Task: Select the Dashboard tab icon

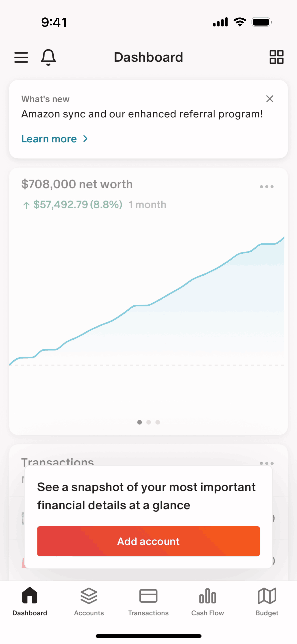Action: click(x=30, y=596)
